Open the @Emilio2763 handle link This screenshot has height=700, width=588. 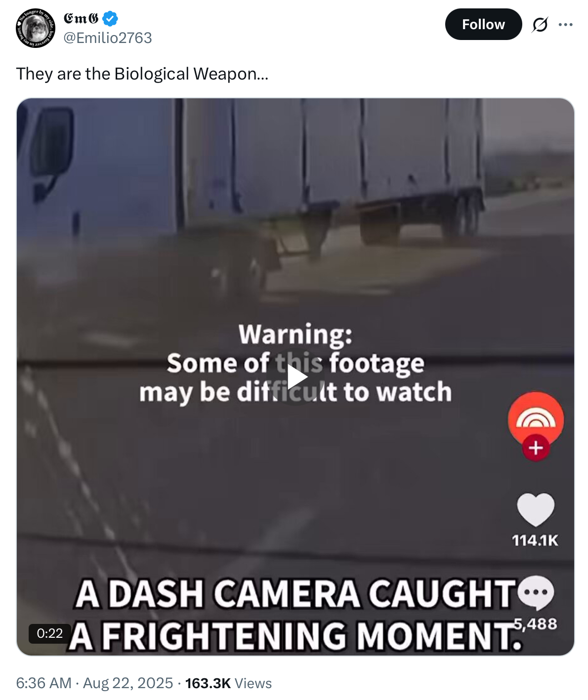(x=108, y=38)
